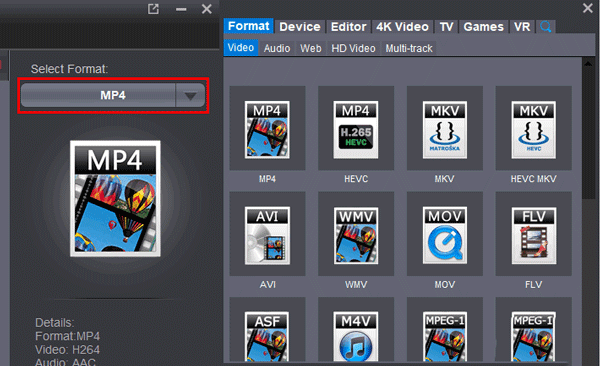Switch to the VR tab
The width and height of the screenshot is (600, 366).
coord(522,27)
